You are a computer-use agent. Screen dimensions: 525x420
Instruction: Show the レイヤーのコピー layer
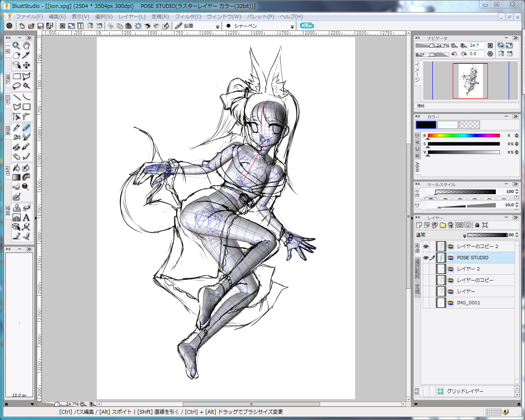click(426, 281)
